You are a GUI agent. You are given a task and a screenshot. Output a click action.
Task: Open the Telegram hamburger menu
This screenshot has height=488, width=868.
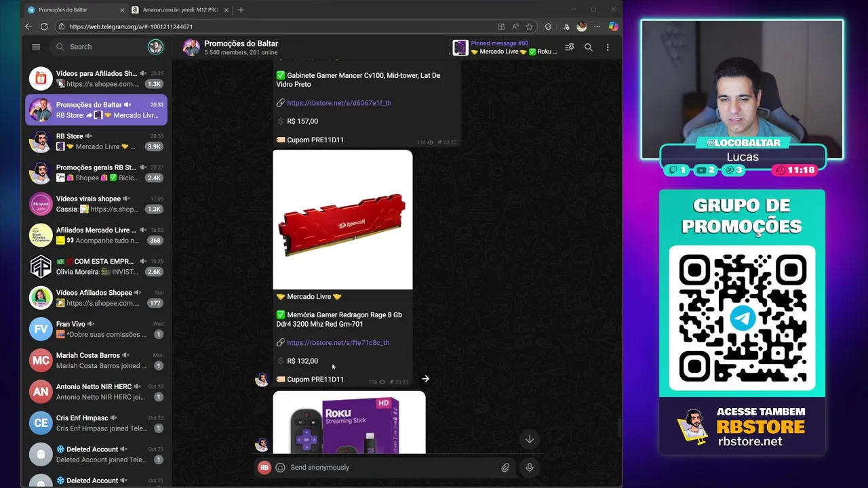pyautogui.click(x=36, y=47)
